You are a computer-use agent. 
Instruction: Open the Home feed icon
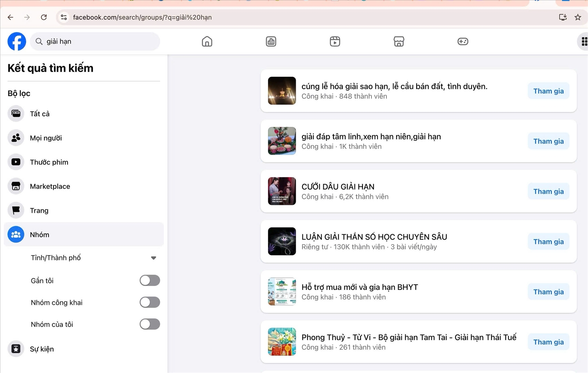point(207,42)
